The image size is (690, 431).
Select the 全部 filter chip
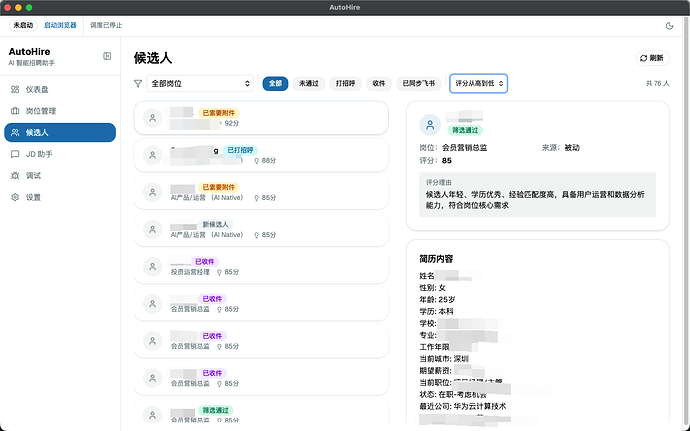[x=275, y=83]
